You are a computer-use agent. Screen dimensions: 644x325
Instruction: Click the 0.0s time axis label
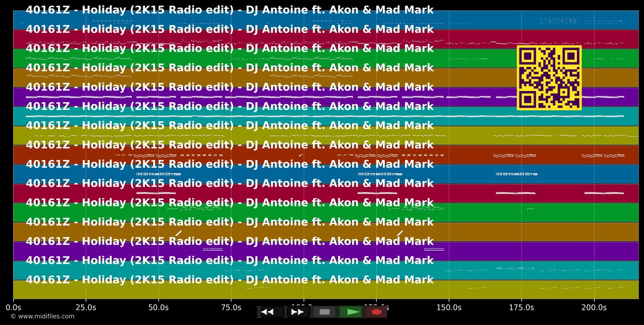(x=13, y=307)
